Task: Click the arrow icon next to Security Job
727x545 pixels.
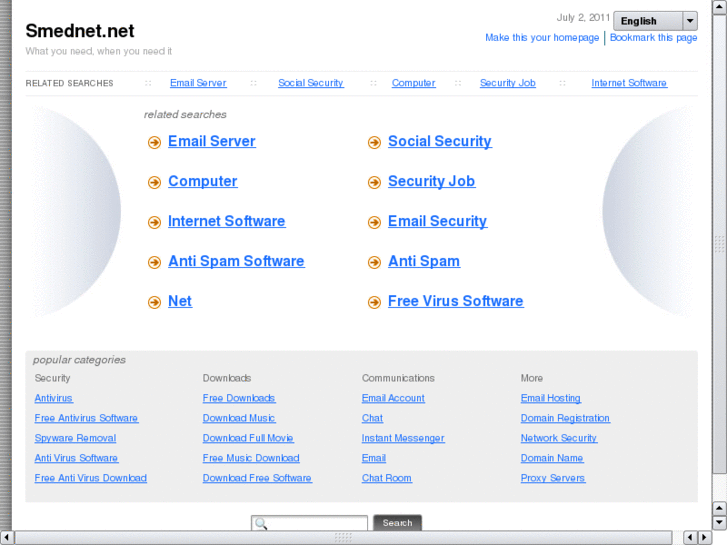Action: (x=374, y=183)
